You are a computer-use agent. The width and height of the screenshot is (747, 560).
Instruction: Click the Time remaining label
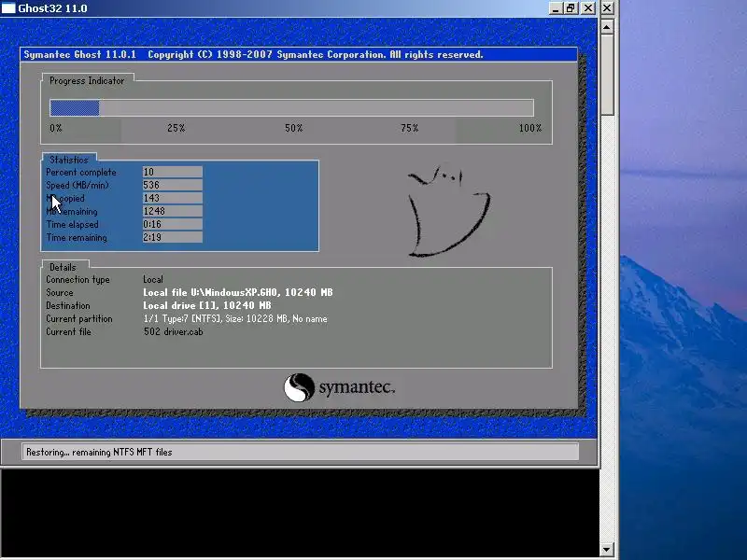pyautogui.click(x=77, y=237)
